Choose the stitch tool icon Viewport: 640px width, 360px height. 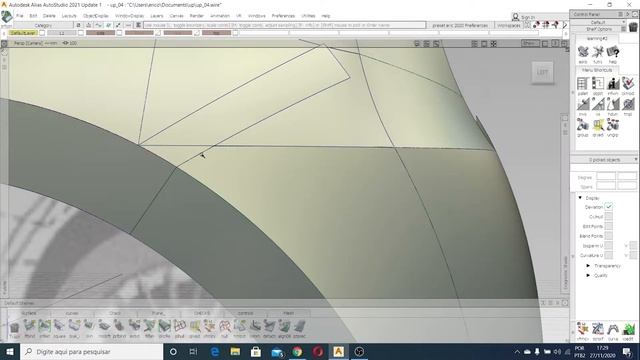(164, 328)
